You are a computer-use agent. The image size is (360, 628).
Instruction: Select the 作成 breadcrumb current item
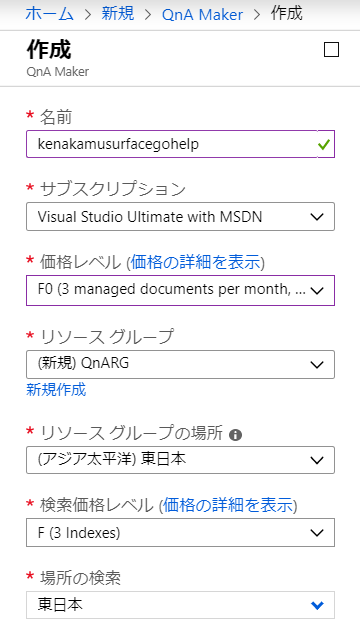tap(287, 14)
